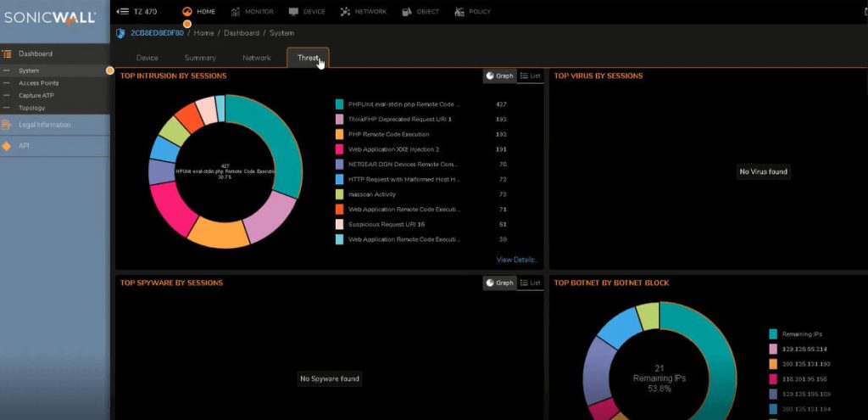Open Topology in the sidebar

coord(31,108)
